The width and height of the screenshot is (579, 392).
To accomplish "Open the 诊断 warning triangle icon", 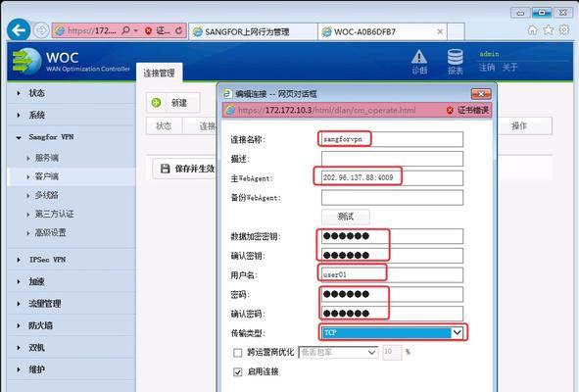I will [x=419, y=57].
